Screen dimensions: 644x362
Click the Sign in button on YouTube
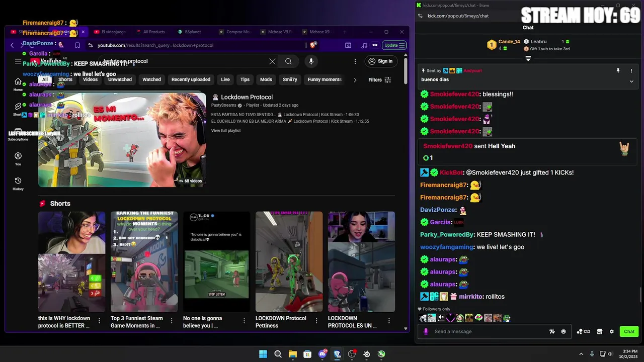coord(380,61)
